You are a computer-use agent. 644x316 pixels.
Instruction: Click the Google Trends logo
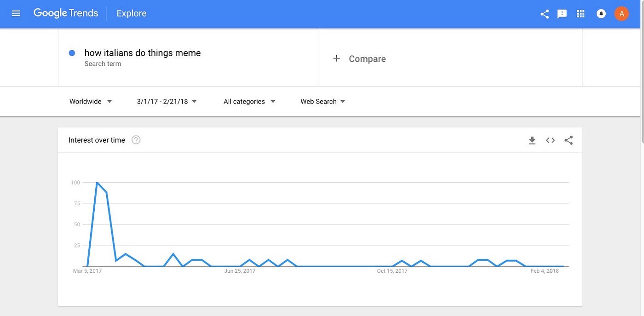coord(66,13)
